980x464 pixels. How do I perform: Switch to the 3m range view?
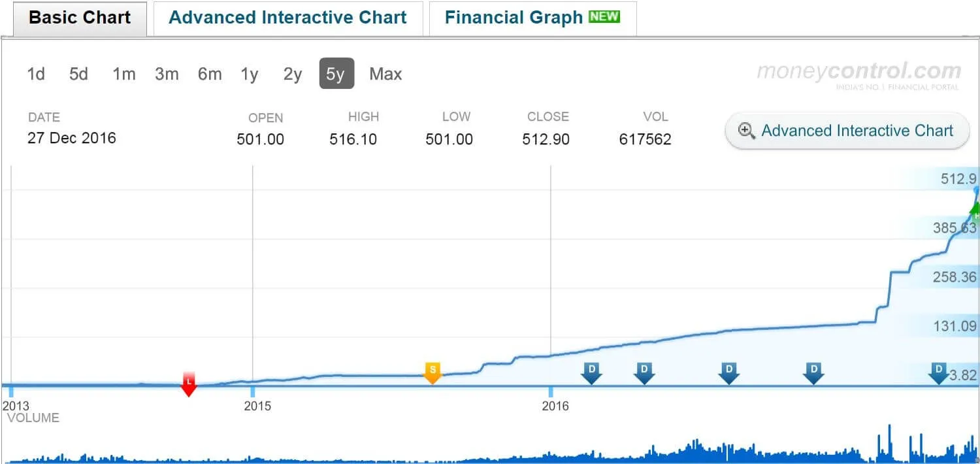[x=167, y=74]
